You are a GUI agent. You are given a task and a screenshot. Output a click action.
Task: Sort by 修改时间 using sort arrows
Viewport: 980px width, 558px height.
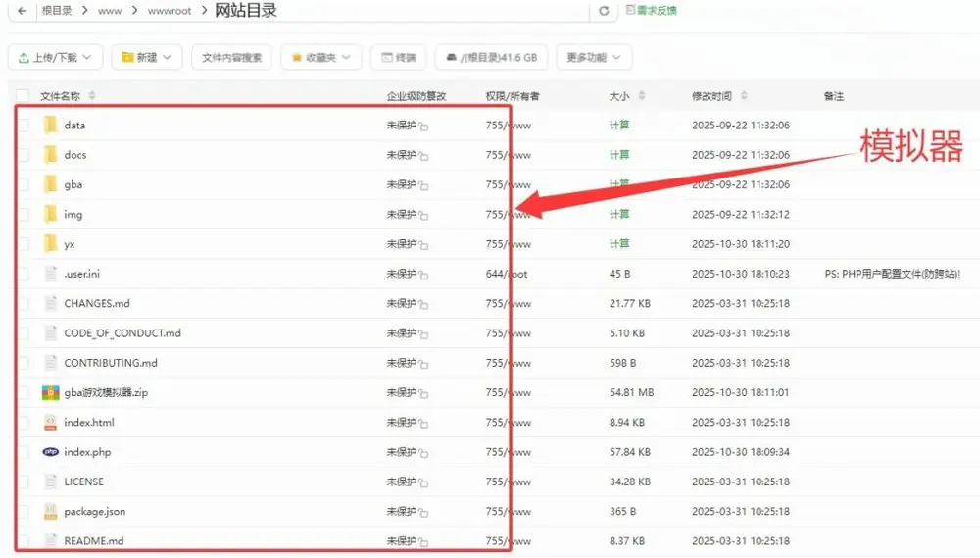pos(744,96)
